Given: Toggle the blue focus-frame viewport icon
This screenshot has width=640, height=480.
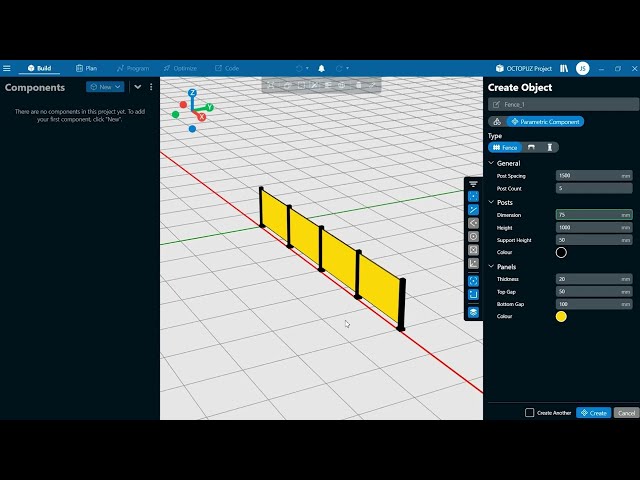Looking at the screenshot, I should click(473, 281).
